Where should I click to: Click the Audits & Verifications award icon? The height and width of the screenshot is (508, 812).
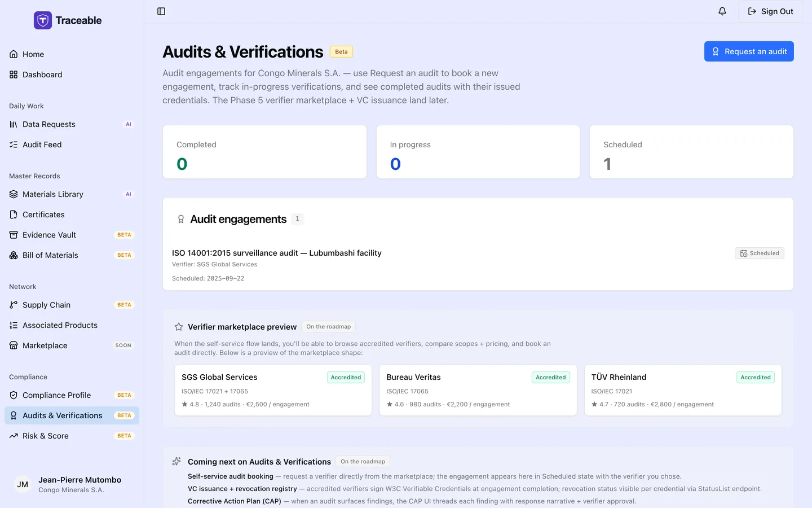point(14,415)
